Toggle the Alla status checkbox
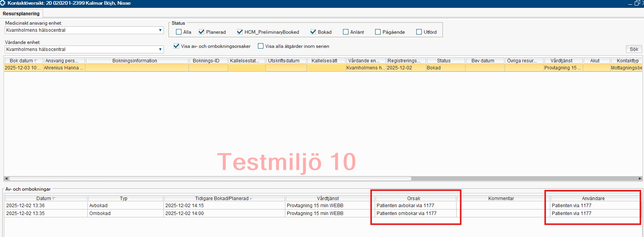This screenshot has height=237, width=644. pos(179,32)
